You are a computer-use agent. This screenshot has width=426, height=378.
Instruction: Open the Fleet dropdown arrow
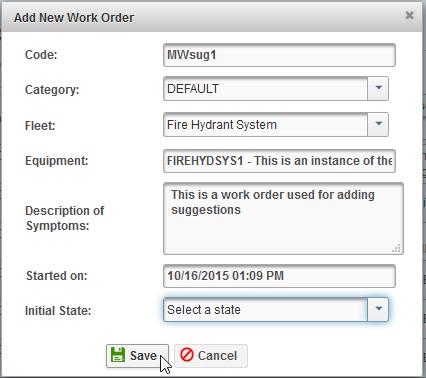point(378,124)
